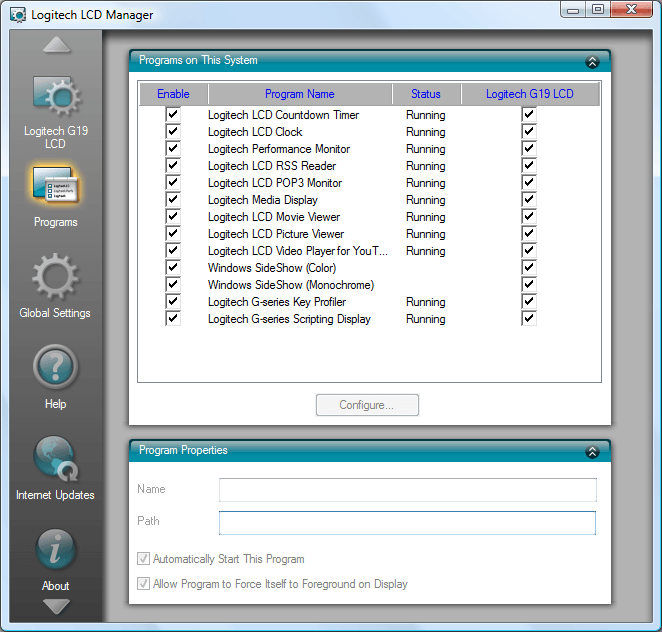This screenshot has width=662, height=632.
Task: Click the LCD Manager title bar icon
Action: click(x=18, y=15)
